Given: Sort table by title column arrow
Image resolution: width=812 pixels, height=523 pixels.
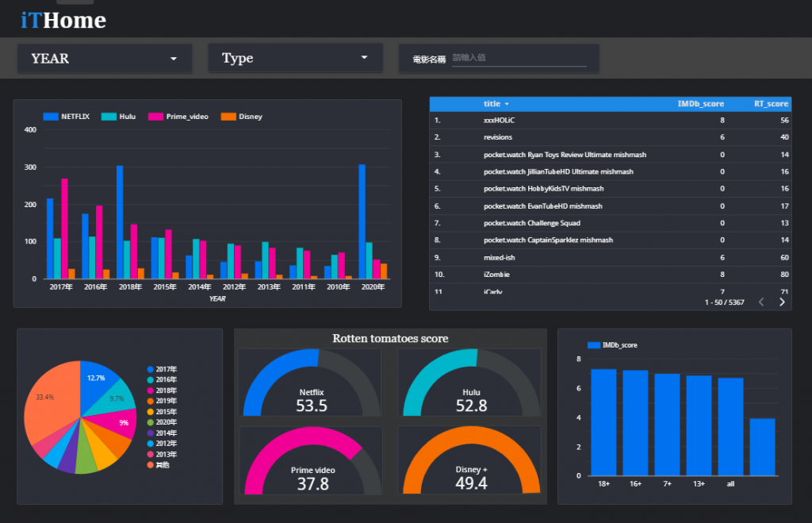Looking at the screenshot, I should (507, 104).
